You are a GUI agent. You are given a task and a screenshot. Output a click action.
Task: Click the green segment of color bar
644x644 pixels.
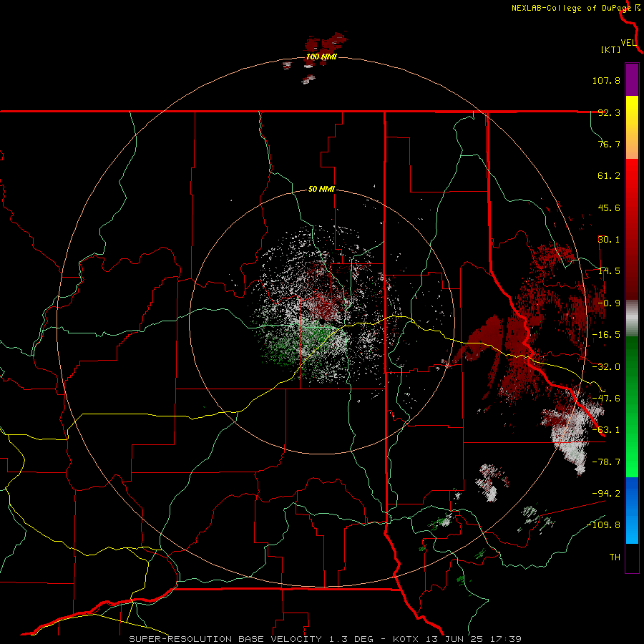click(x=632, y=406)
